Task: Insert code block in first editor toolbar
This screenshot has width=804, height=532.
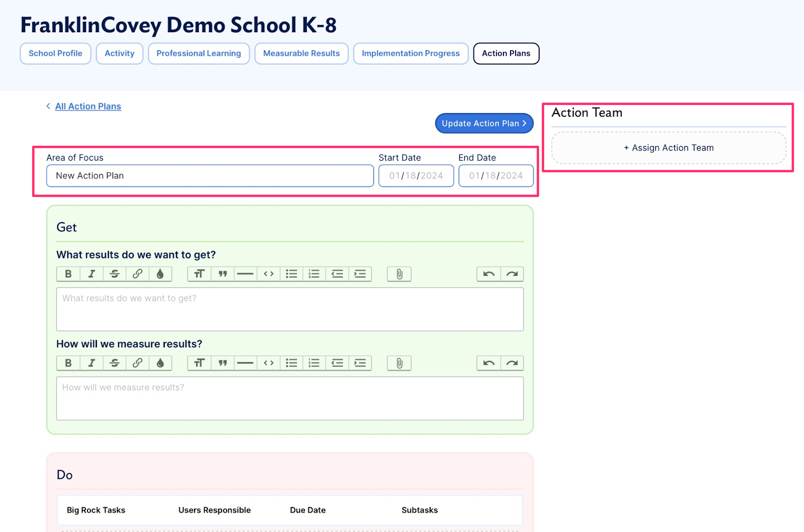Action: click(x=269, y=274)
